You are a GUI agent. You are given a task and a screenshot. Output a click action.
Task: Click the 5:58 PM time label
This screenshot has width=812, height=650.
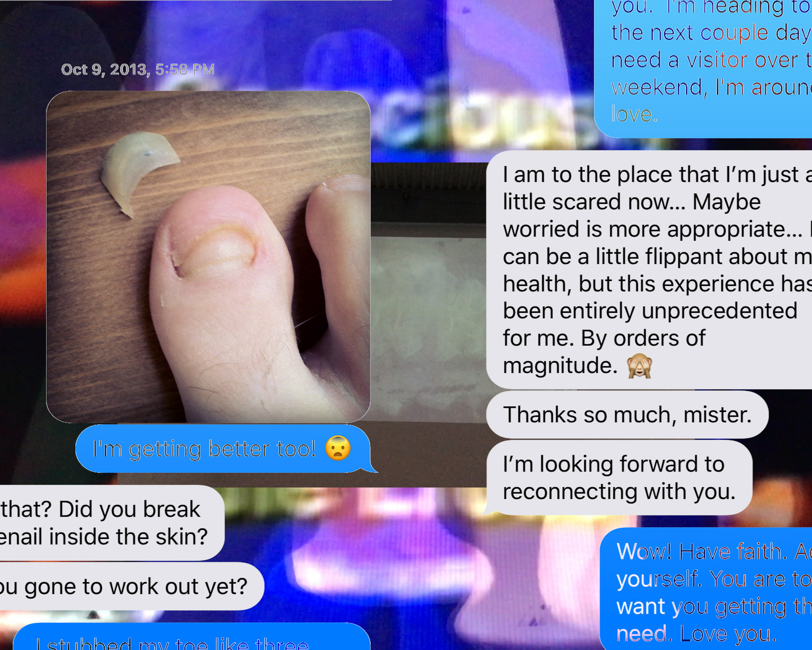[x=185, y=69]
